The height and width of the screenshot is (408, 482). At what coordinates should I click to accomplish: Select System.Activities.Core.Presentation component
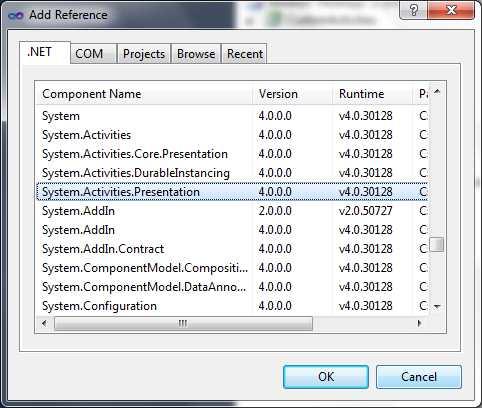[232, 154]
